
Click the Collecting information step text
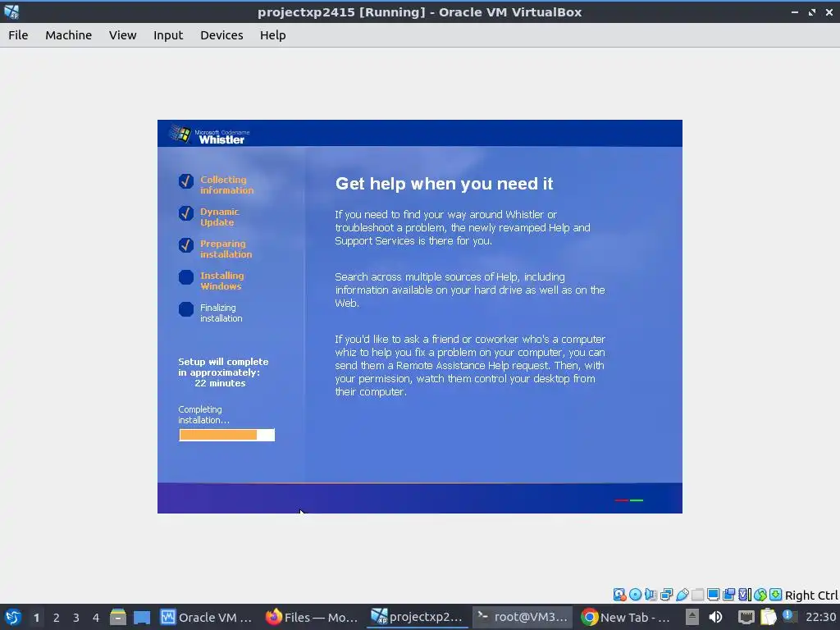[x=226, y=185]
